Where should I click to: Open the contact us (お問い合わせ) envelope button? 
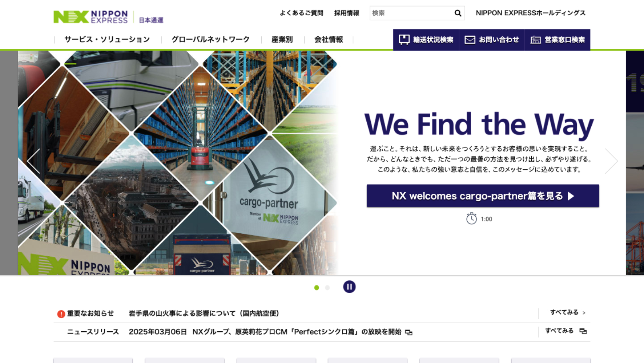click(492, 39)
